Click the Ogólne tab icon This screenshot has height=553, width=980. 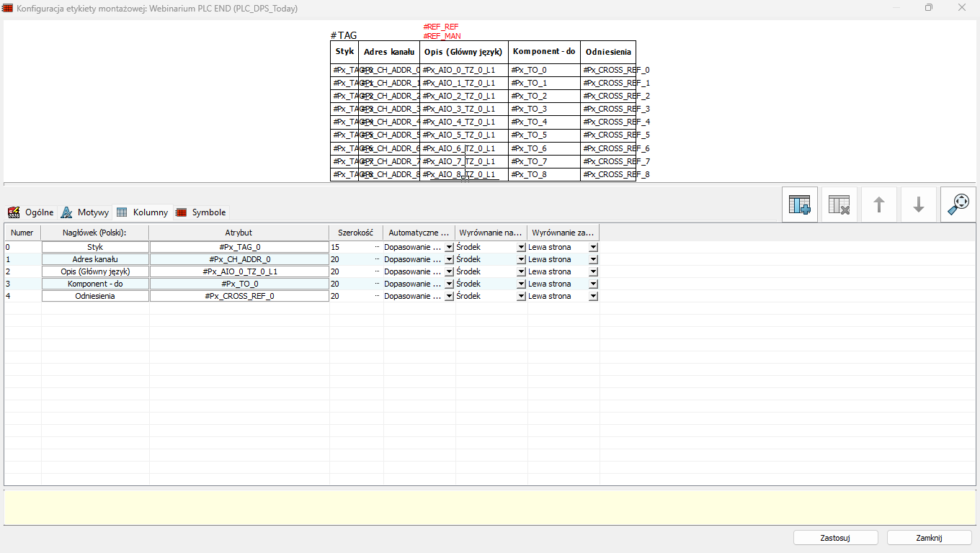pyautogui.click(x=14, y=212)
